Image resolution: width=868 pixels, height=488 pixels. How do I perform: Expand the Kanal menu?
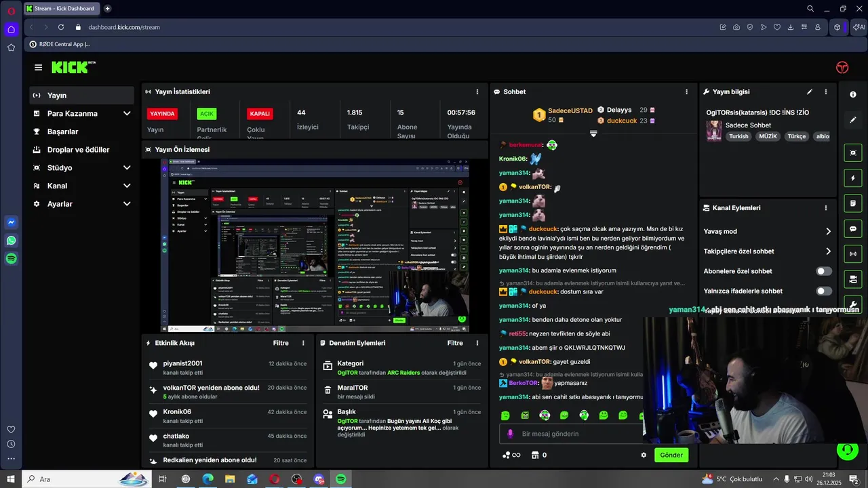(x=127, y=186)
